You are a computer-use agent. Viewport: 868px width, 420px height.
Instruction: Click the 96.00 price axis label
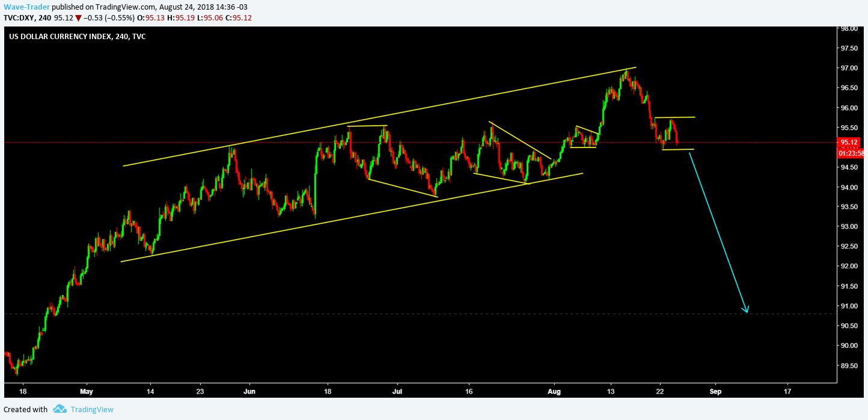(849, 108)
